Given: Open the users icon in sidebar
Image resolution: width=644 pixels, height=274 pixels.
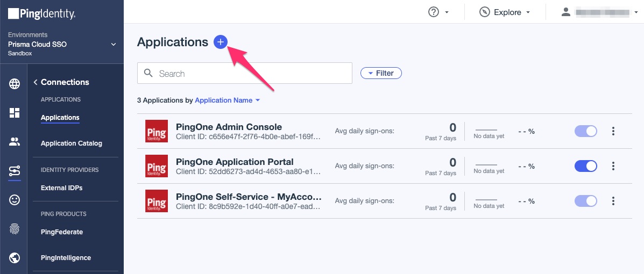Looking at the screenshot, I should point(15,142).
